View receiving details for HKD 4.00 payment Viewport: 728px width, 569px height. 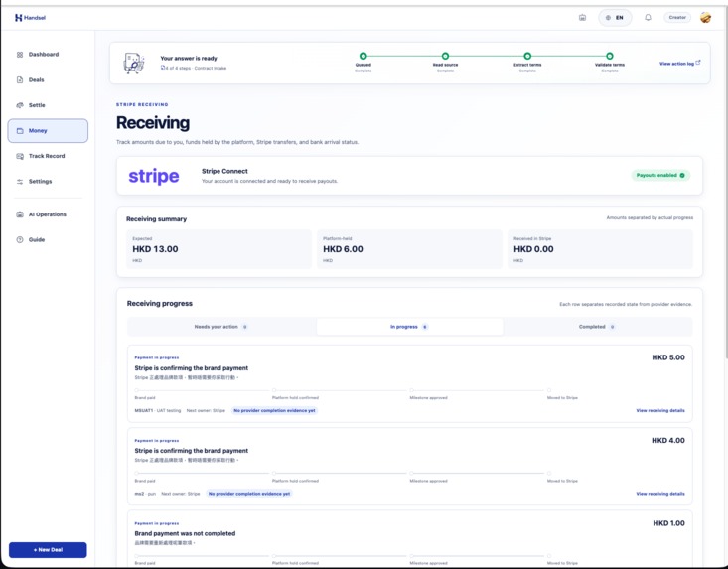point(660,494)
